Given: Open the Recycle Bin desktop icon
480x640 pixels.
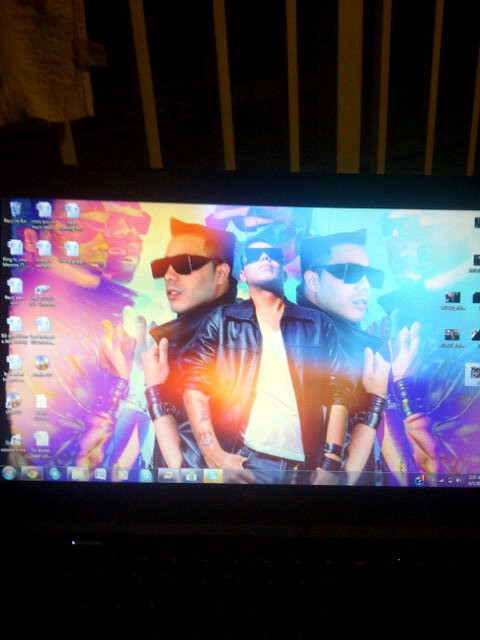Looking at the screenshot, I should point(16,211).
